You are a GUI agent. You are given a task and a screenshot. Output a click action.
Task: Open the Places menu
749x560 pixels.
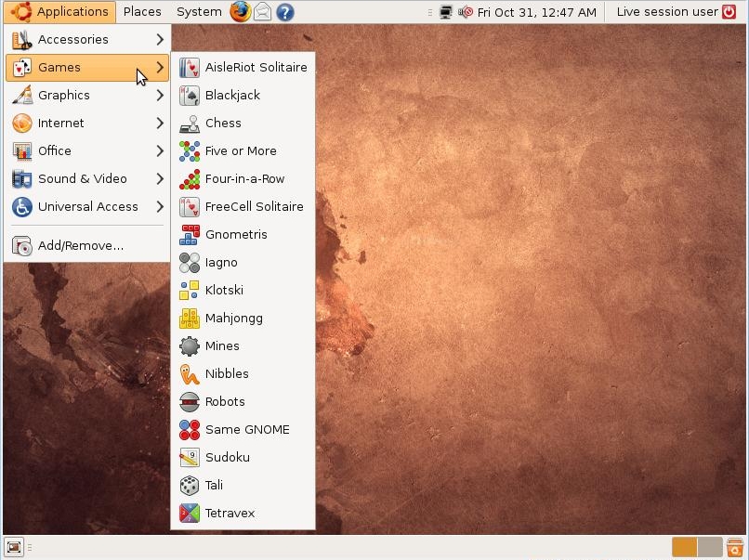[142, 12]
